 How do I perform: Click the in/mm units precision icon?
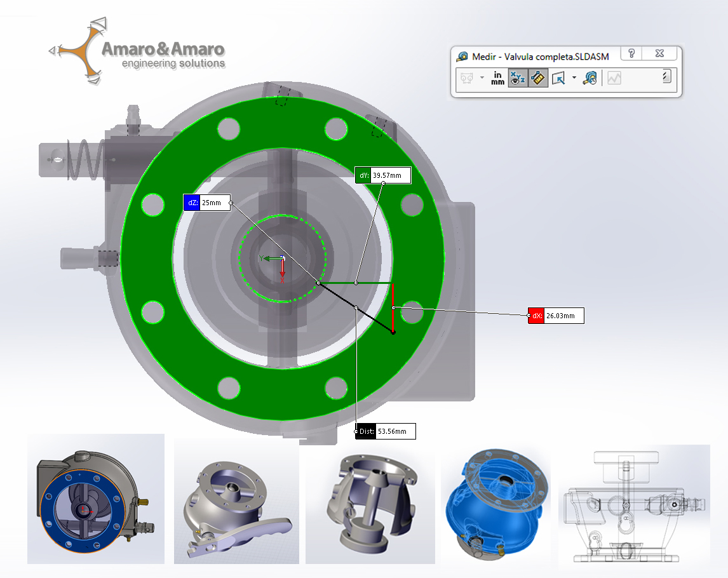[497, 78]
